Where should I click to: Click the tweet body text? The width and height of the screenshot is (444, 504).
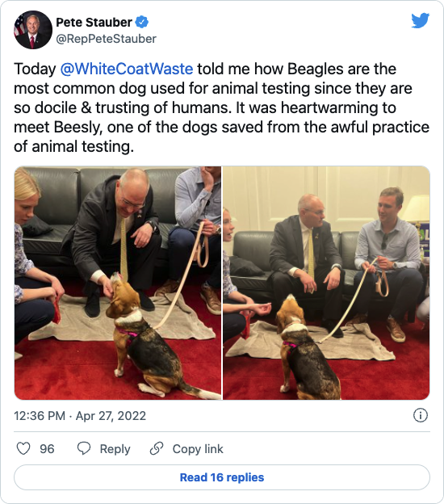point(222,107)
